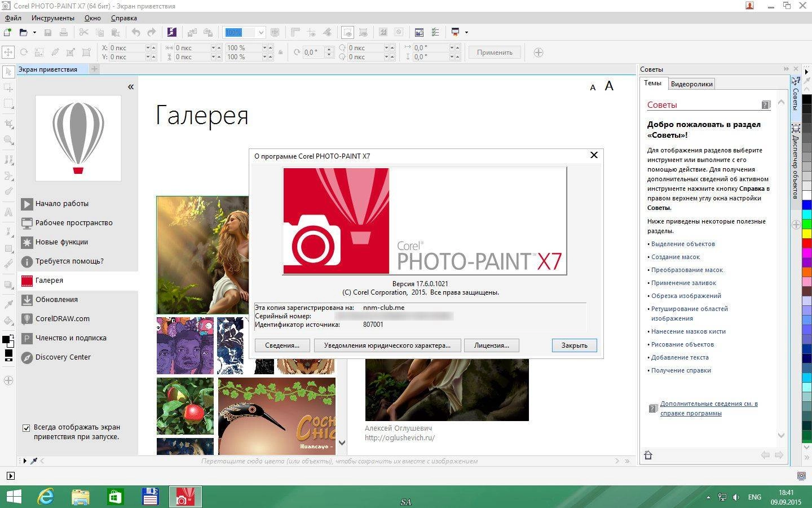
Task: Open a file using the folder icon
Action: click(23, 32)
